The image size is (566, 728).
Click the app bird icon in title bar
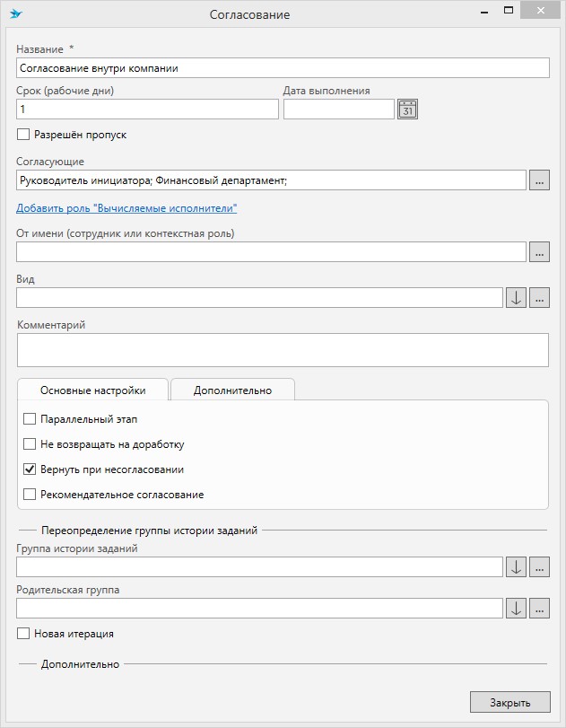[15, 14]
